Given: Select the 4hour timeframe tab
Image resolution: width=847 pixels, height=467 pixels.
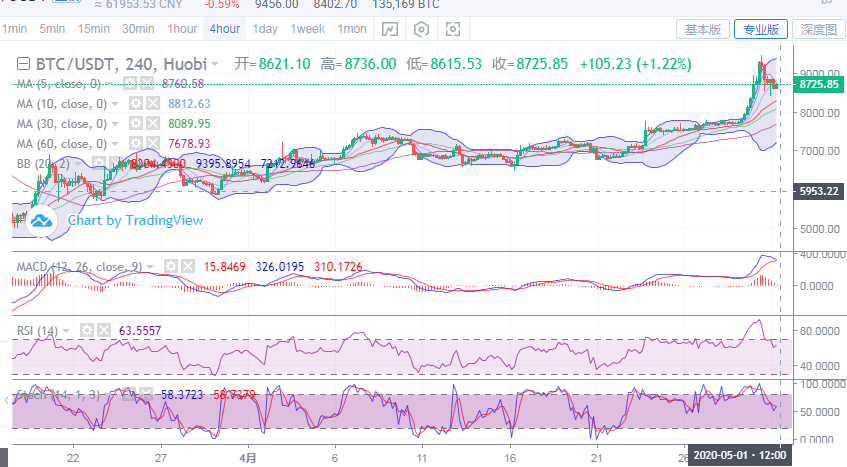Looking at the screenshot, I should (225, 29).
